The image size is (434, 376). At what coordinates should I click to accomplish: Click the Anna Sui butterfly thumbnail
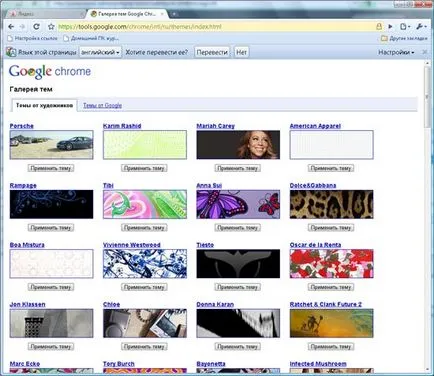click(x=238, y=204)
